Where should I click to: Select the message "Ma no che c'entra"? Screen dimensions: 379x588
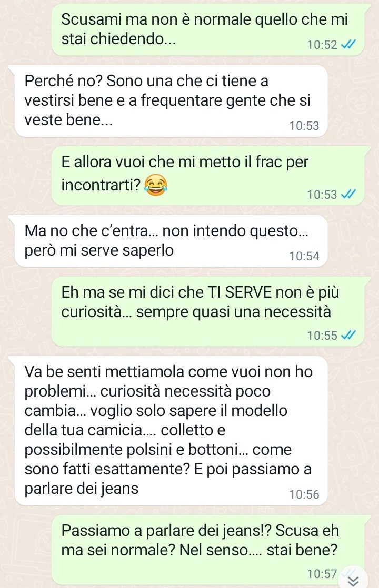(x=171, y=241)
